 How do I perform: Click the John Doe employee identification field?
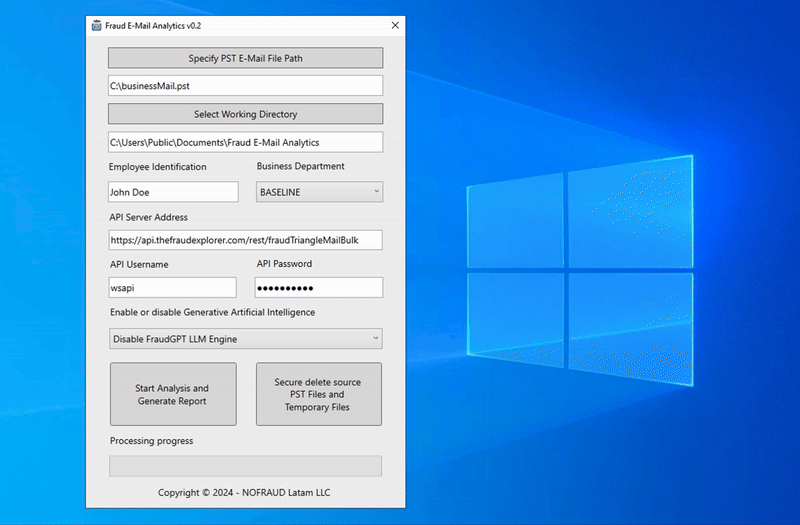[x=173, y=192]
